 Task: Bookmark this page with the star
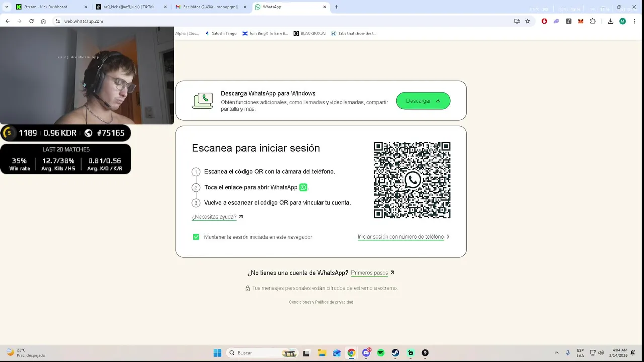click(528, 21)
